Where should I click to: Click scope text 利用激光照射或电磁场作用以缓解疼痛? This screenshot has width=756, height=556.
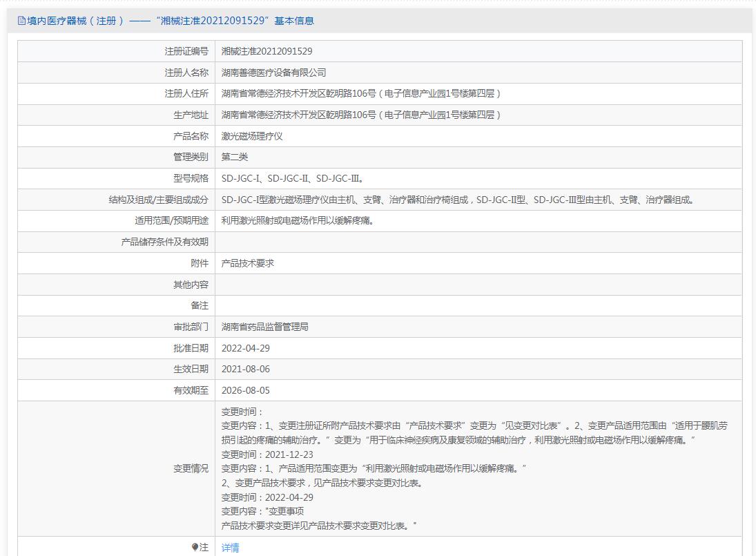point(298,220)
